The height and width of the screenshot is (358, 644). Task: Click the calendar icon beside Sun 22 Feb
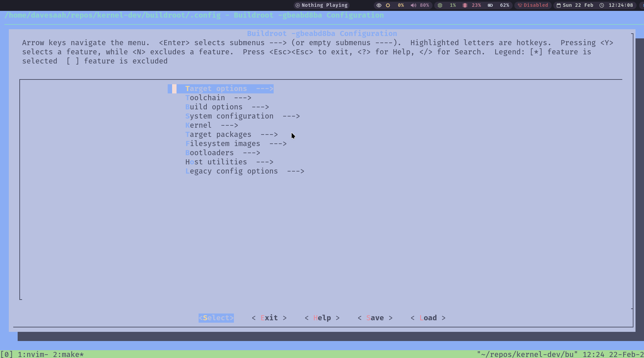(x=559, y=5)
